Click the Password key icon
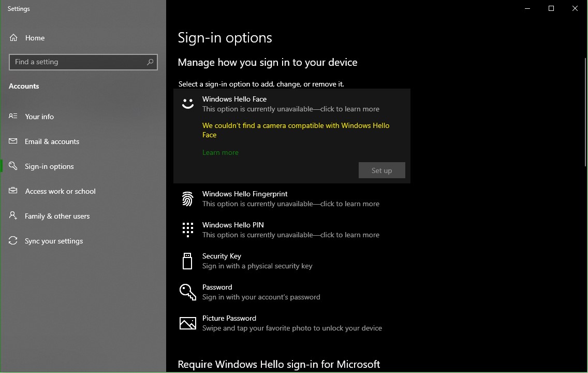This screenshot has width=588, height=373. click(188, 292)
